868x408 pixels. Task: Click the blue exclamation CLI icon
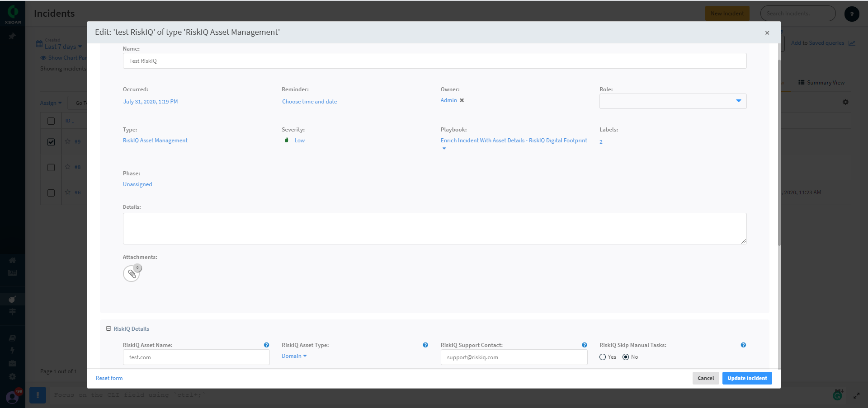click(x=38, y=395)
